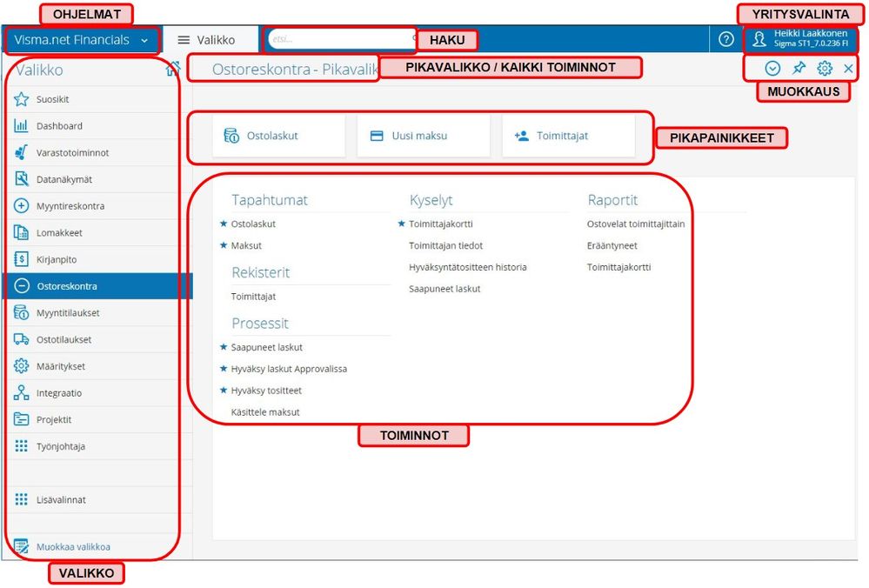Screen dimensions: 869x588
Task: Click the Suosikit star icon
Action: click(x=21, y=99)
